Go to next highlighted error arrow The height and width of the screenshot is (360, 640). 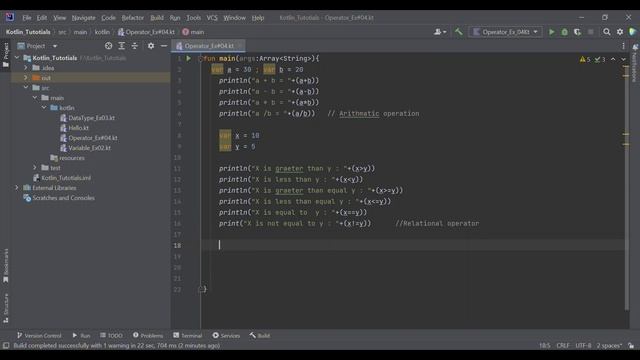[623, 60]
